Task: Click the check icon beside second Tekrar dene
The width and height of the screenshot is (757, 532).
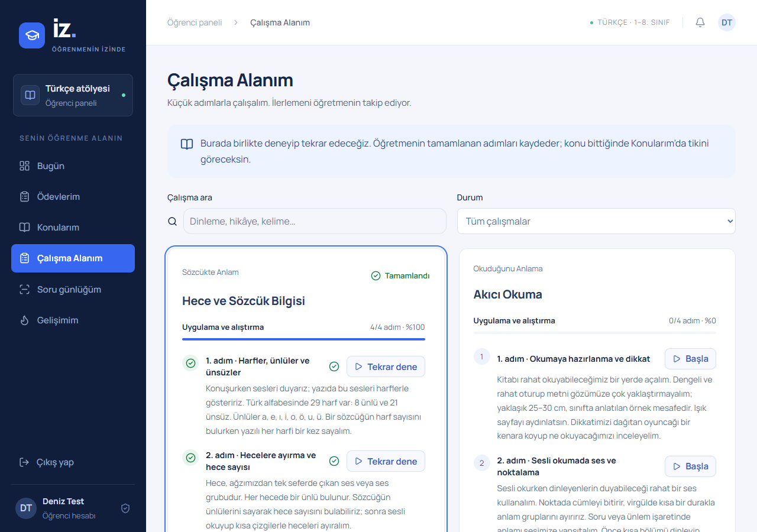Action: point(334,461)
